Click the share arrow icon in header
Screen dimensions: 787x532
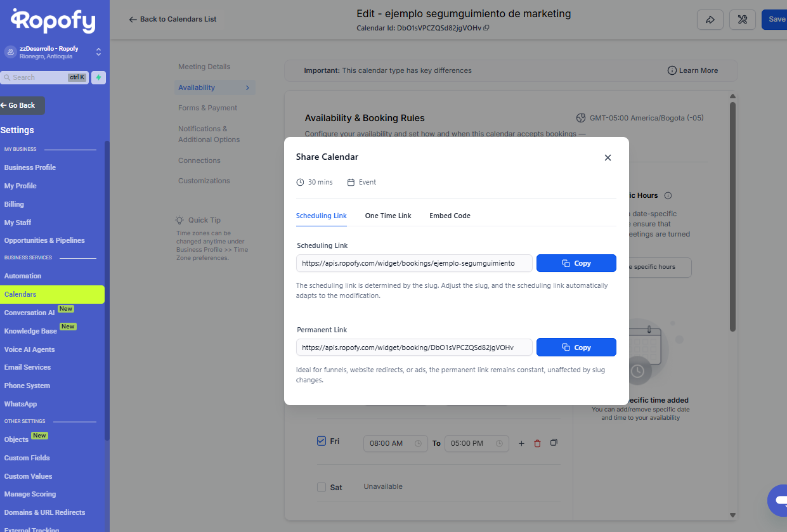pyautogui.click(x=710, y=20)
